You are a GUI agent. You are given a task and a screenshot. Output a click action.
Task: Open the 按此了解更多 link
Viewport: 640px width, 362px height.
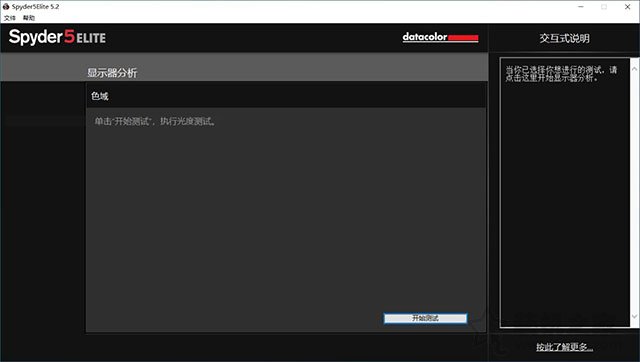[564, 347]
